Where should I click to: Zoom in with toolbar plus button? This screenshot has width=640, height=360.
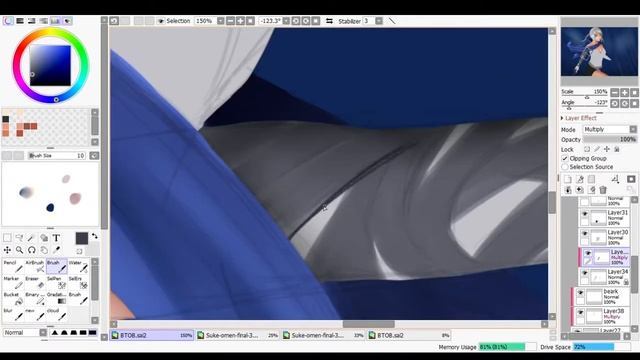pyautogui.click(x=240, y=21)
